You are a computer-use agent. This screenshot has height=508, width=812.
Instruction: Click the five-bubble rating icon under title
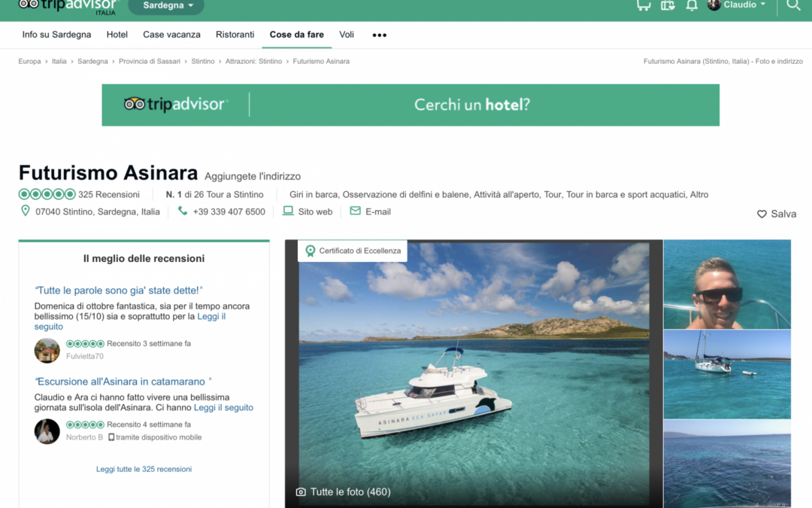tap(47, 194)
